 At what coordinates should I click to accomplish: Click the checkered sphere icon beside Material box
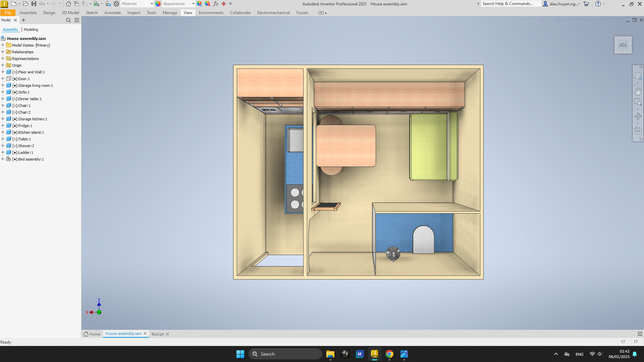point(116,4)
